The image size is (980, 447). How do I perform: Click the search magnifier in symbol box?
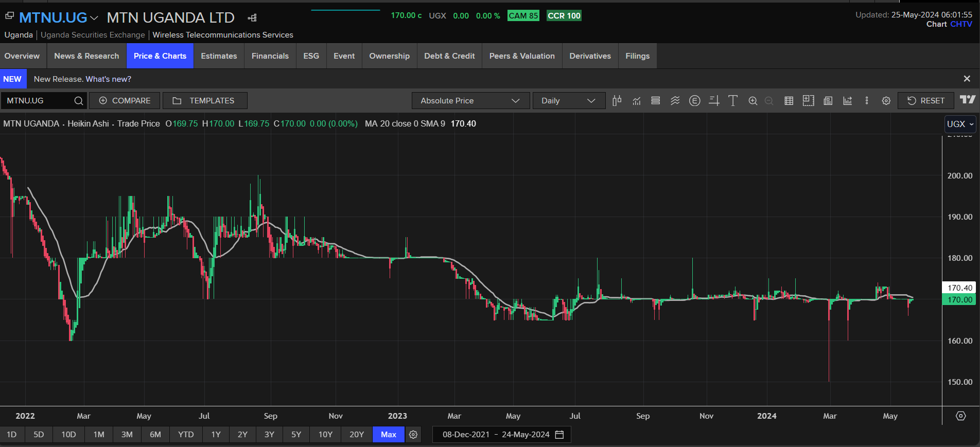point(79,101)
